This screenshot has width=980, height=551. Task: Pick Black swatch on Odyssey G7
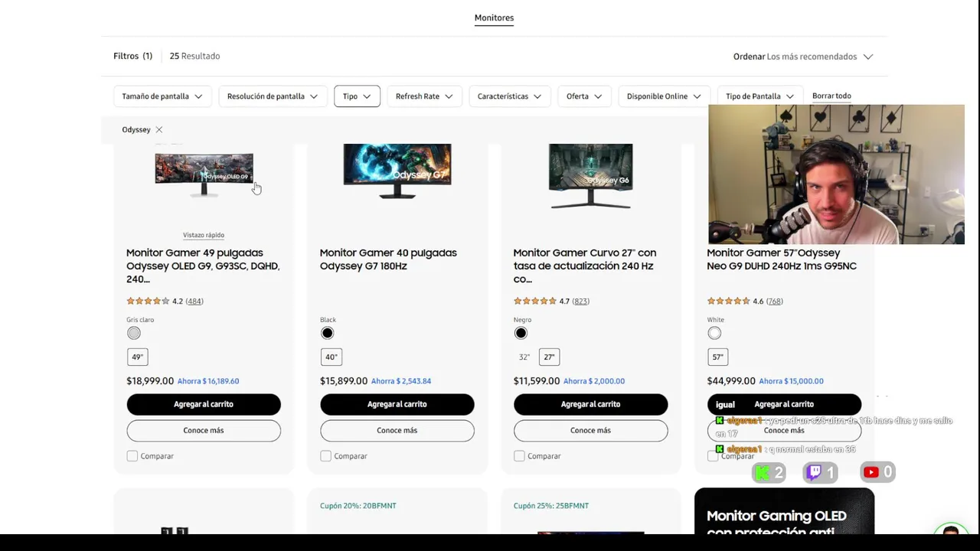tap(328, 333)
